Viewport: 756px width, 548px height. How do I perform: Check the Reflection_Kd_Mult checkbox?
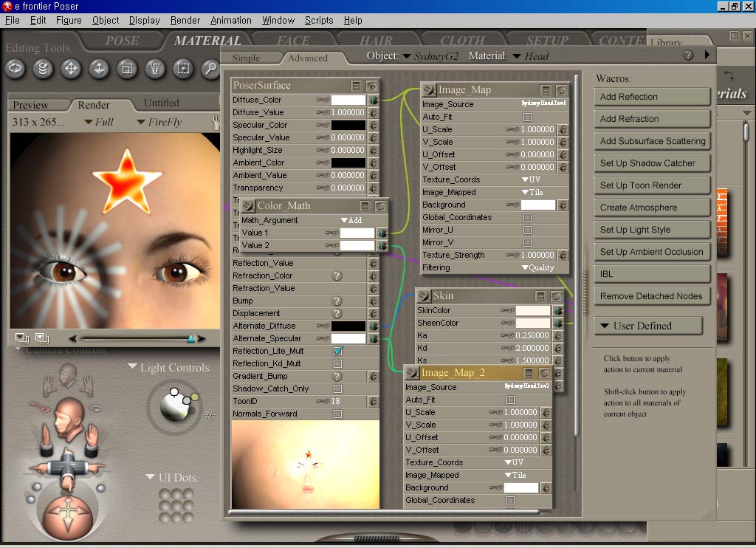pyautogui.click(x=338, y=363)
